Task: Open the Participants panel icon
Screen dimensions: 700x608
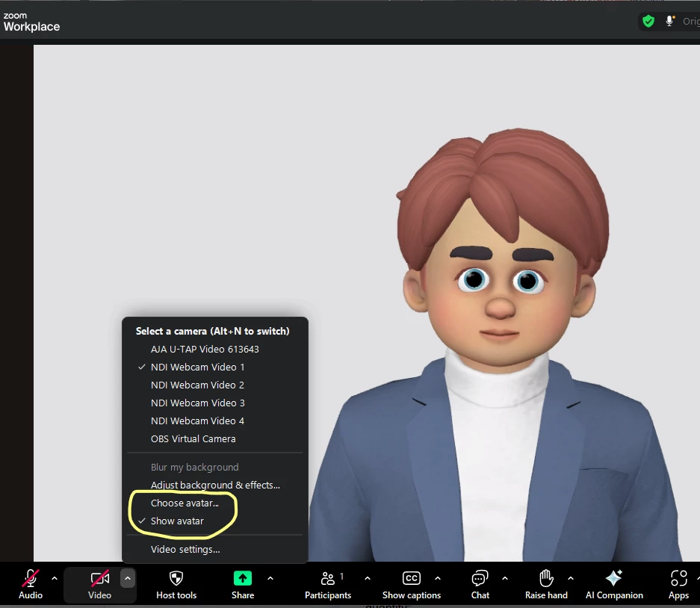Action: (x=328, y=579)
